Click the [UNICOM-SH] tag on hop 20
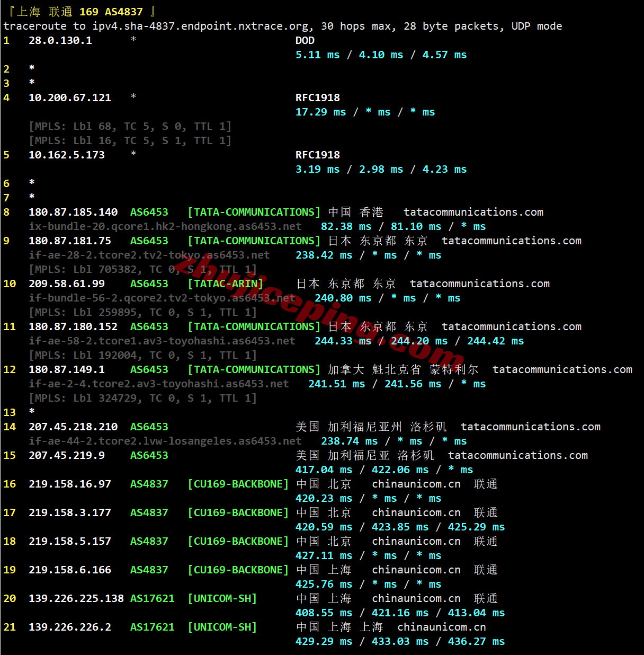The width and height of the screenshot is (644, 655). (x=222, y=598)
